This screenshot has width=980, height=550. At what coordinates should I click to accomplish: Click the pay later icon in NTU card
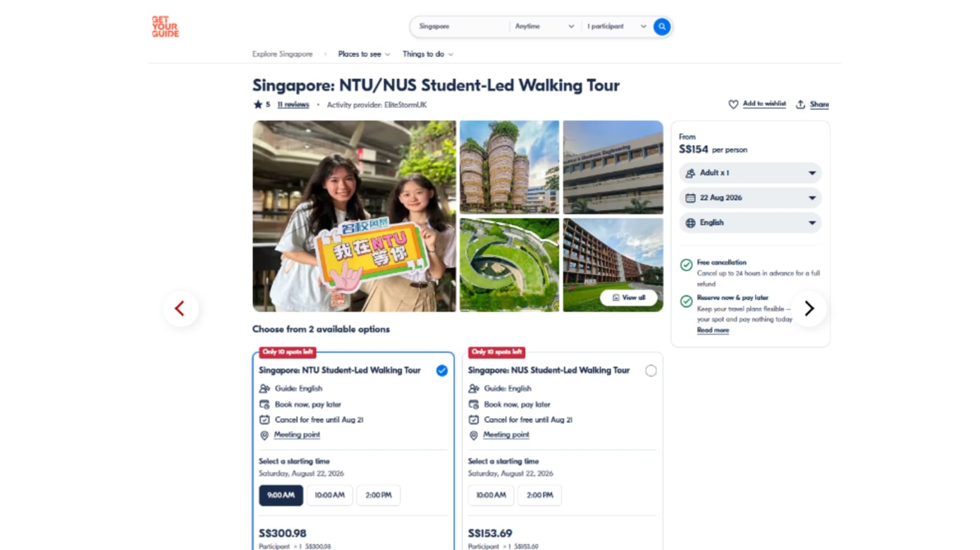264,405
